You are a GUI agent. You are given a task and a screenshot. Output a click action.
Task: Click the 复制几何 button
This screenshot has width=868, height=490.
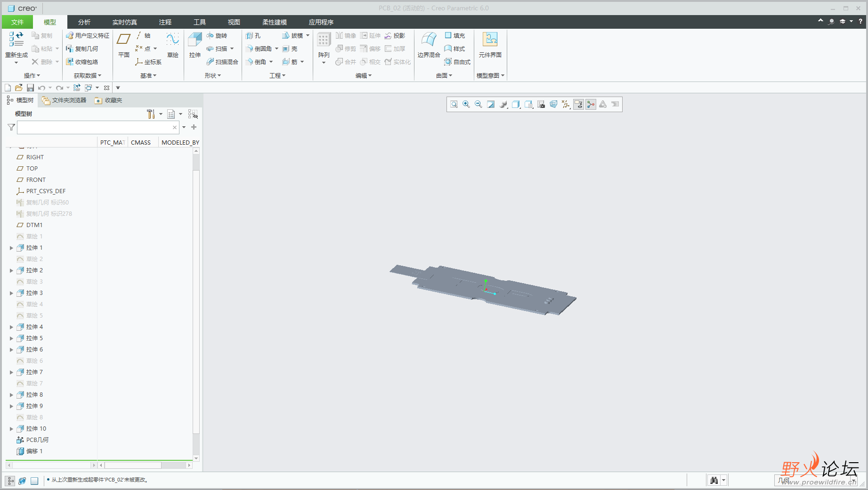coord(82,49)
